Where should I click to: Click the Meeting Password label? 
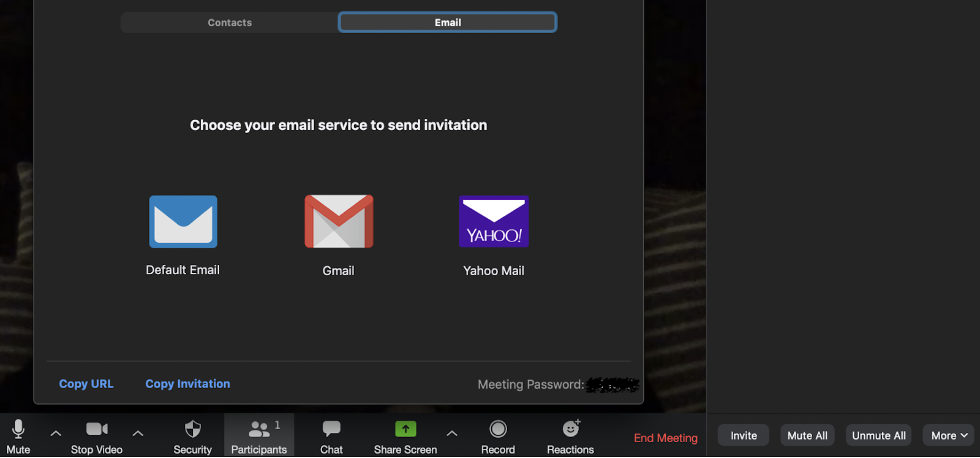pos(531,384)
